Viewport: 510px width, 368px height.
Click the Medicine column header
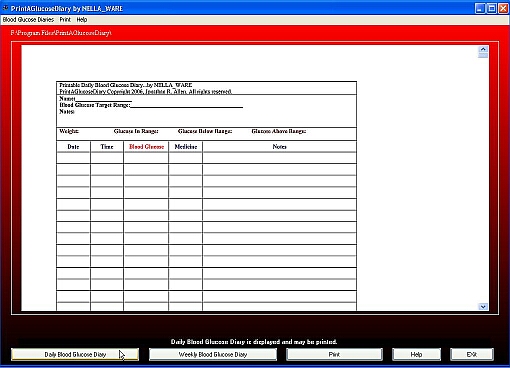186,147
